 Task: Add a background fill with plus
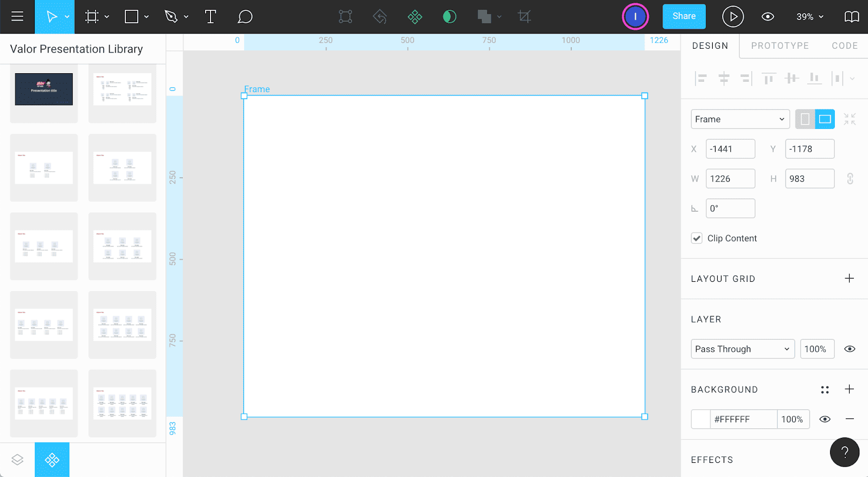pyautogui.click(x=850, y=389)
